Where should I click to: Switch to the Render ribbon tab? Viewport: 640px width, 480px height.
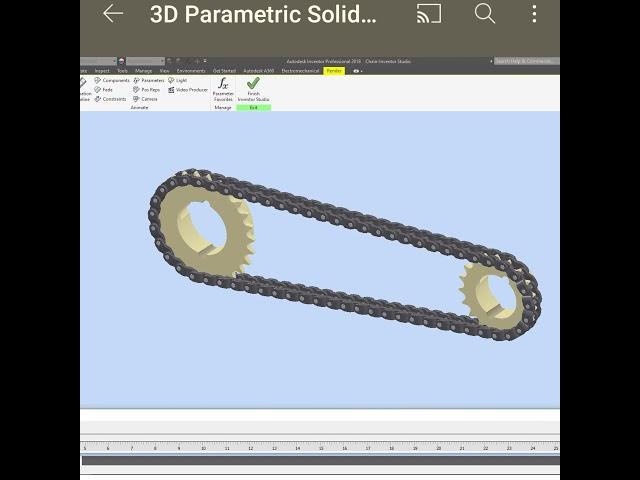(x=334, y=71)
